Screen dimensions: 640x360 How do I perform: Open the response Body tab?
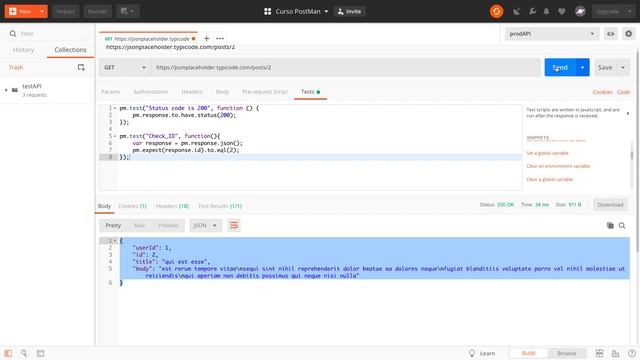coord(104,206)
